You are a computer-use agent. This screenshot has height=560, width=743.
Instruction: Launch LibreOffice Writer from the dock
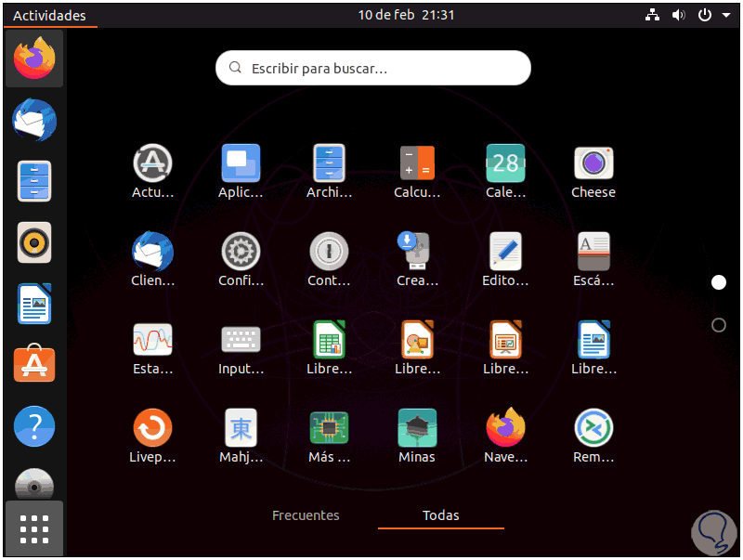tap(34, 304)
